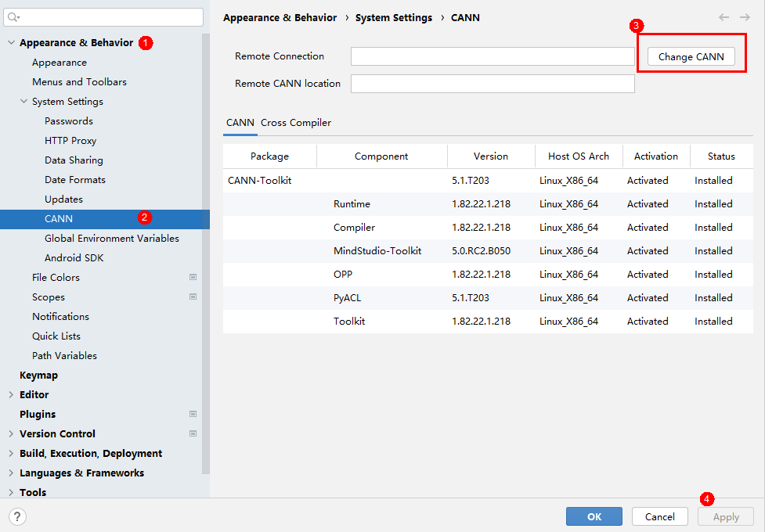Expand Build, Execution, Deployment section
The image size is (765, 532).
coord(11,453)
